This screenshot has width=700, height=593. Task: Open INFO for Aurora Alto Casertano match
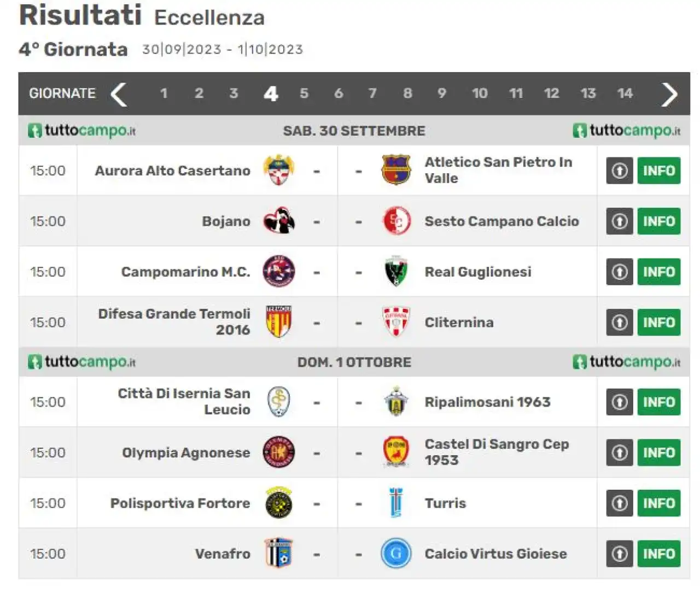[659, 171]
